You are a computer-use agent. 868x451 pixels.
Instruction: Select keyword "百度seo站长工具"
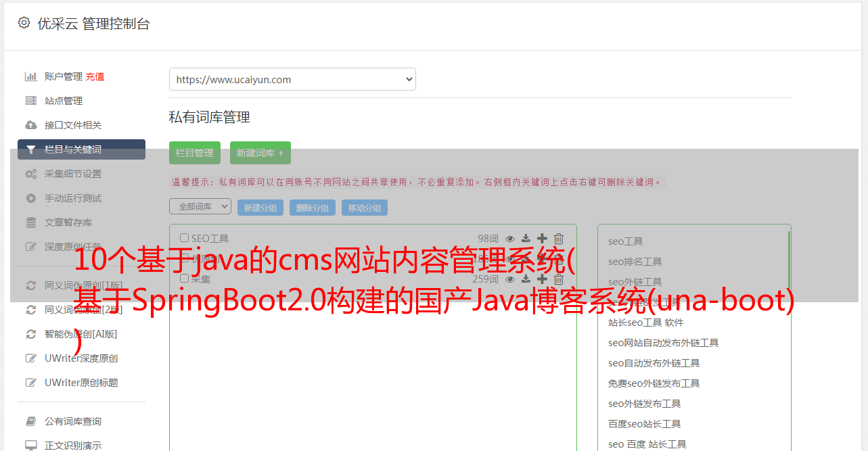[x=645, y=424]
